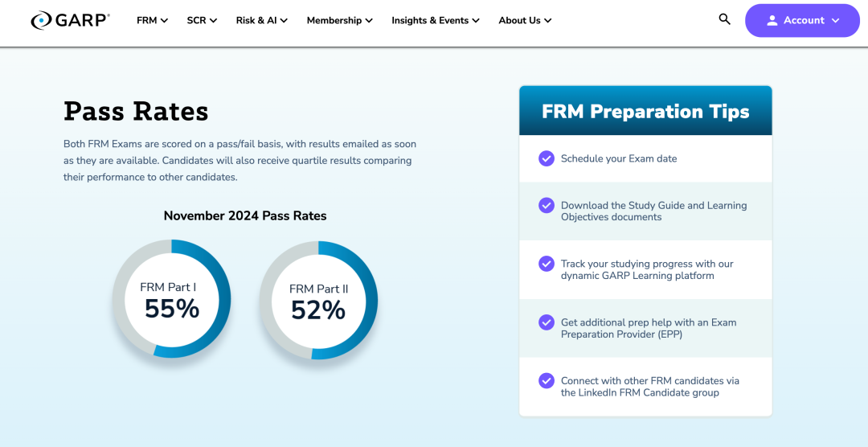Open the Risk & AI menu

[262, 20]
